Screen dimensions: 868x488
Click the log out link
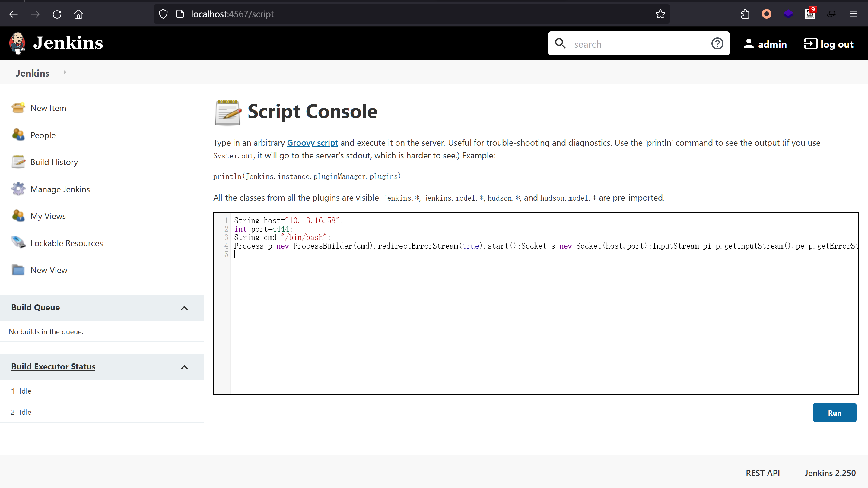pyautogui.click(x=837, y=44)
